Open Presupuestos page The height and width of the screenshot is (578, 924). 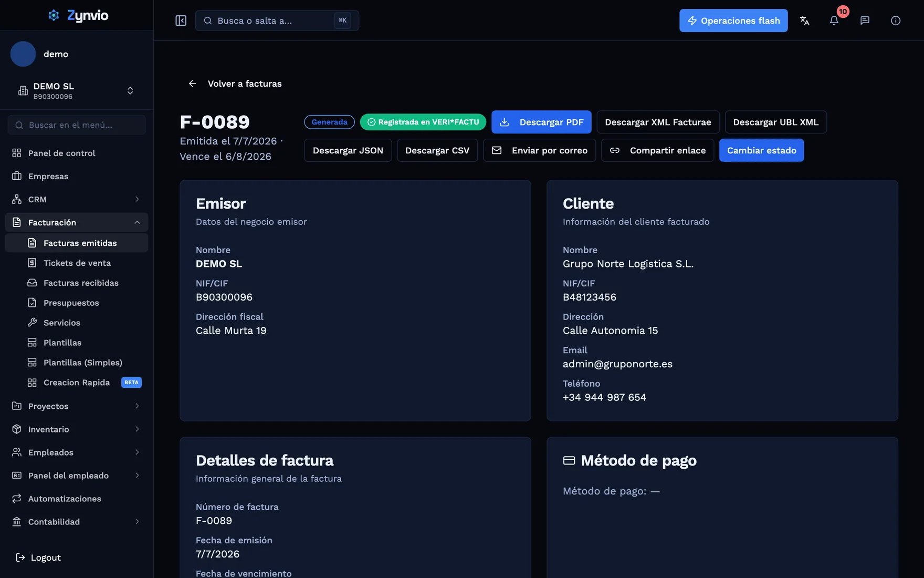[77, 303]
